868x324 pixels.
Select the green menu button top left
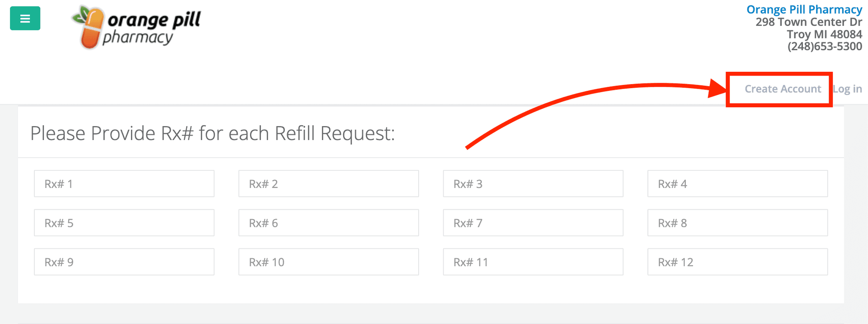25,18
